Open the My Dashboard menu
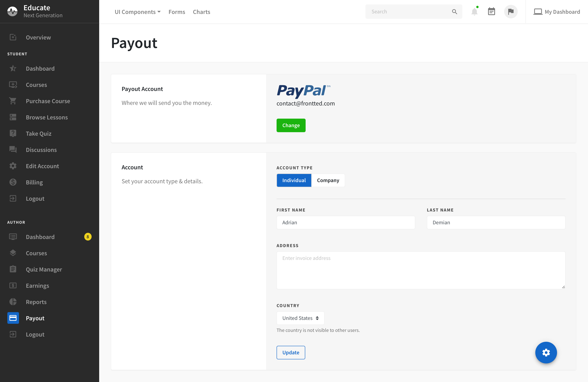Screen dimensions: 588x382 557,12
